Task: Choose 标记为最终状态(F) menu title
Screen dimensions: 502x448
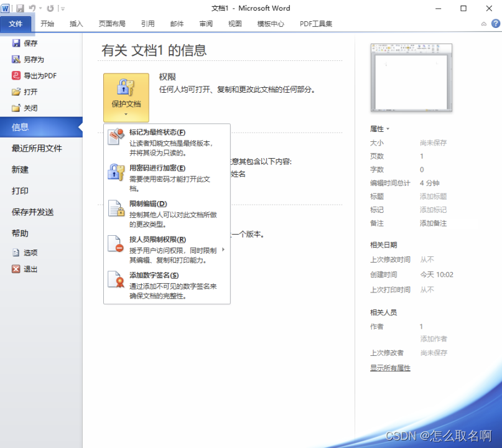Action: tap(157, 133)
